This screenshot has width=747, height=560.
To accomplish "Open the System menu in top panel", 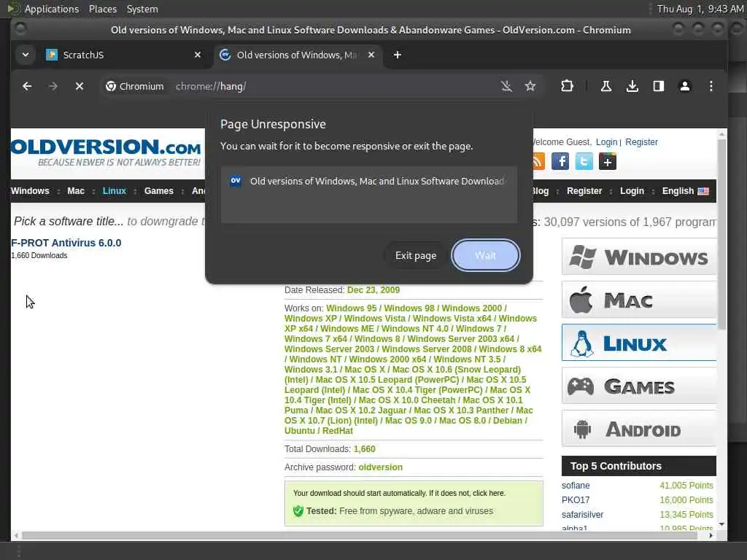I will coord(142,9).
